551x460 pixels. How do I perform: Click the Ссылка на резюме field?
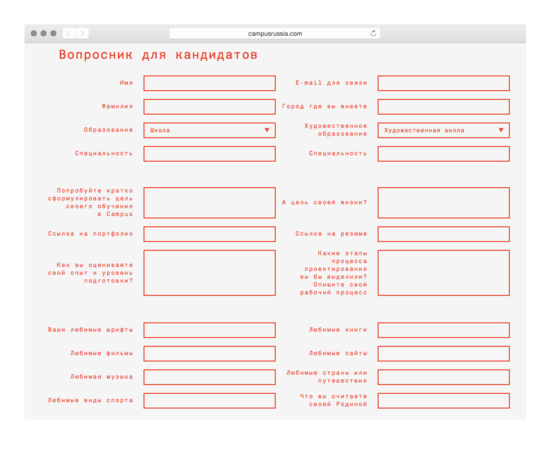(x=443, y=234)
